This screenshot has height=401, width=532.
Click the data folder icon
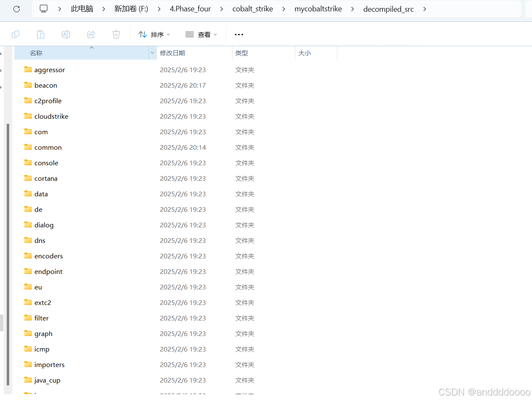coord(28,194)
